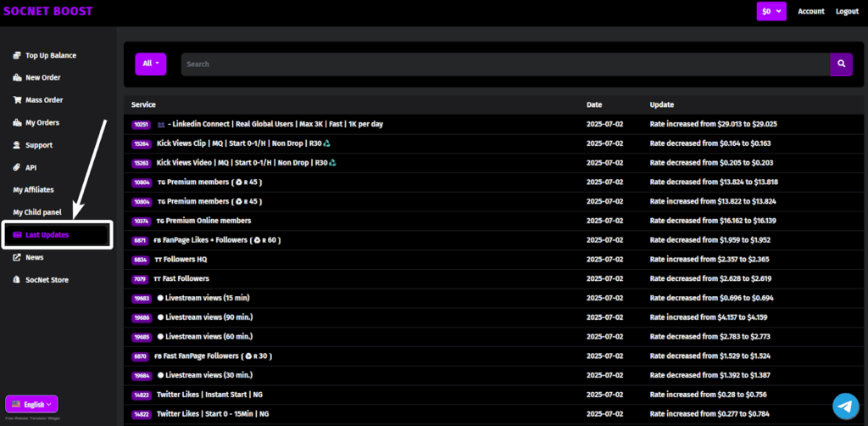Click the Mass Order cart icon
868x426 pixels.
pos(17,100)
